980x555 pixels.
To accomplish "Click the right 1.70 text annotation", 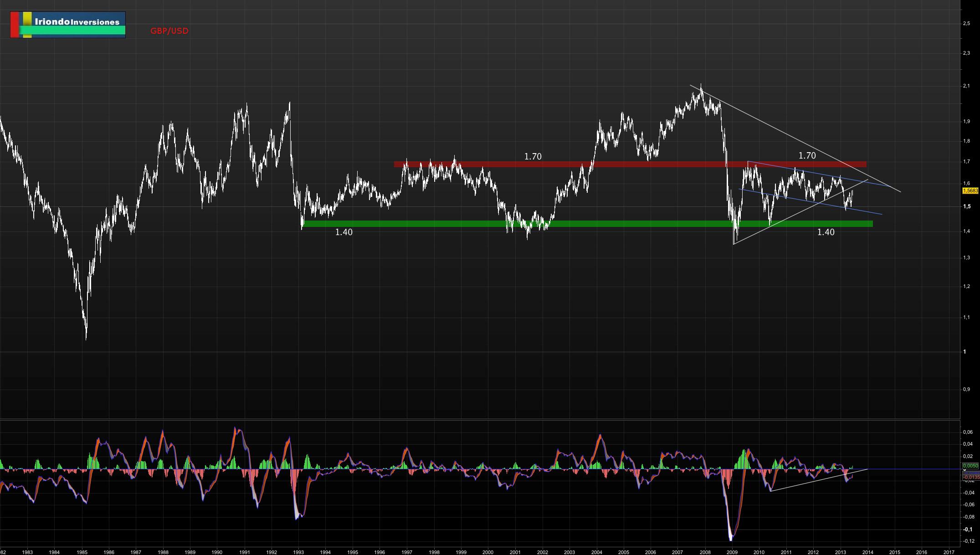I will click(x=807, y=155).
